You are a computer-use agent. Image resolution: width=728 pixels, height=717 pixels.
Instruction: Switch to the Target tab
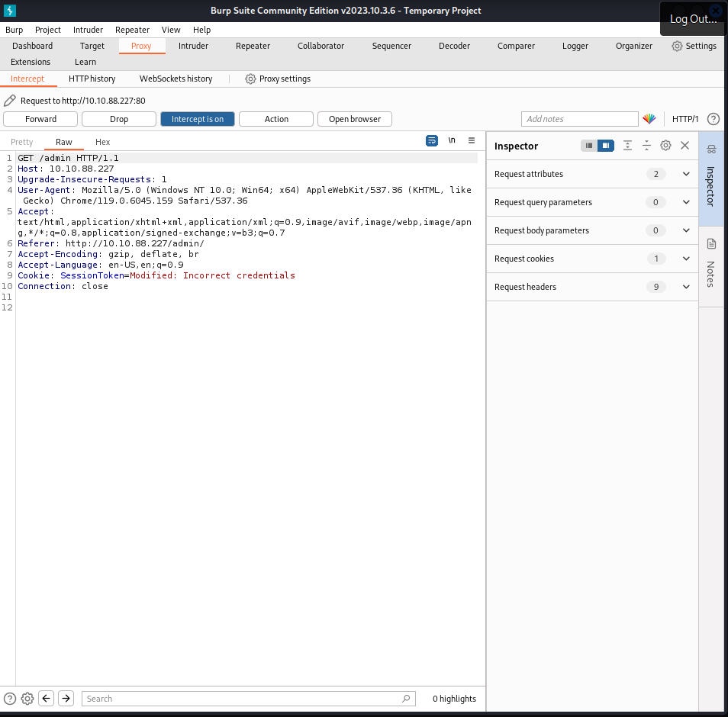coord(92,46)
